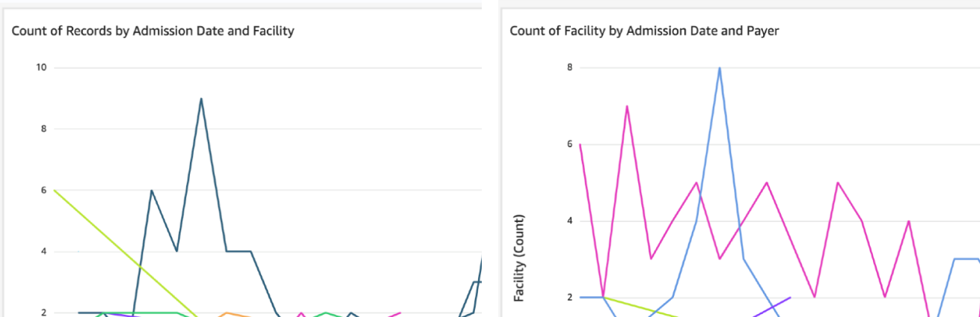Click the y-axis label 4 in left chart
The width and height of the screenshot is (980, 317).
click(x=43, y=252)
